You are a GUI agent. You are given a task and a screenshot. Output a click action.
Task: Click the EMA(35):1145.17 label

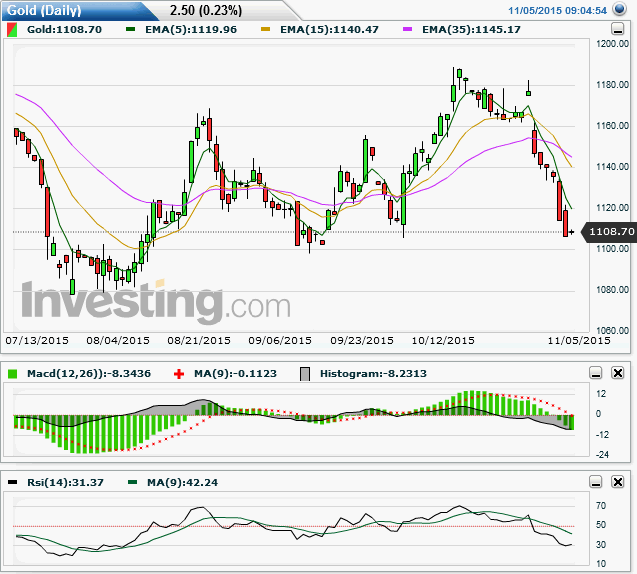[x=471, y=30]
